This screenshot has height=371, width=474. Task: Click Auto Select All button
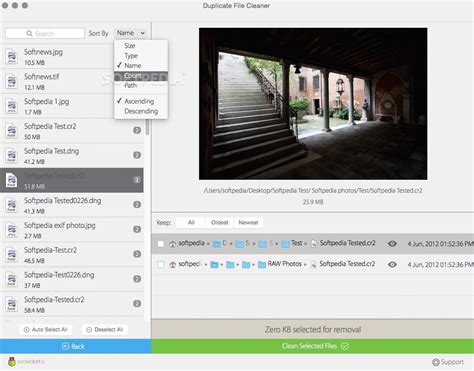coord(46,329)
